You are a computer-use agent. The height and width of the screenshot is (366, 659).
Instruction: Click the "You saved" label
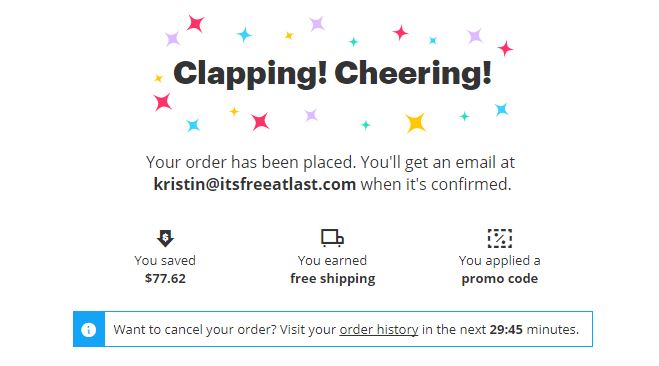point(165,261)
